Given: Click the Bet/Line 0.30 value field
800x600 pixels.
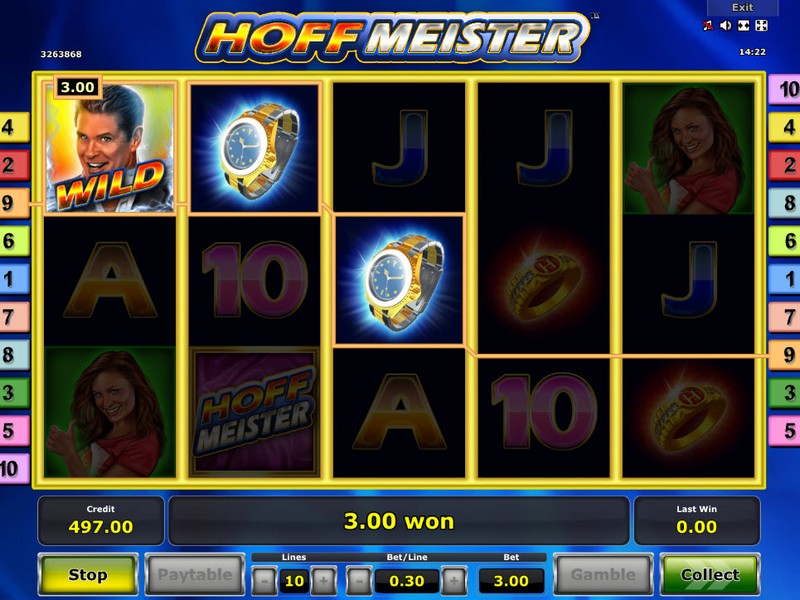Looking at the screenshot, I should 407,581.
